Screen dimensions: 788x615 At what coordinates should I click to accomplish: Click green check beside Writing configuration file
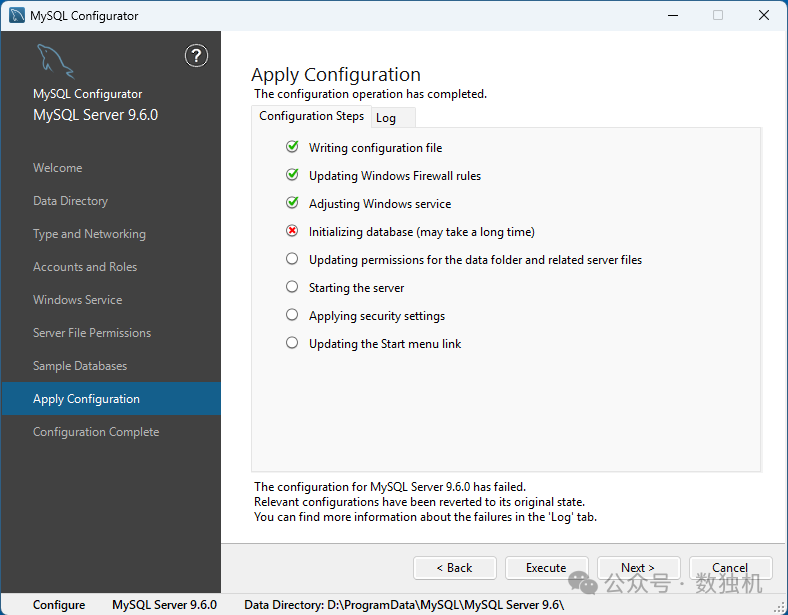(292, 147)
